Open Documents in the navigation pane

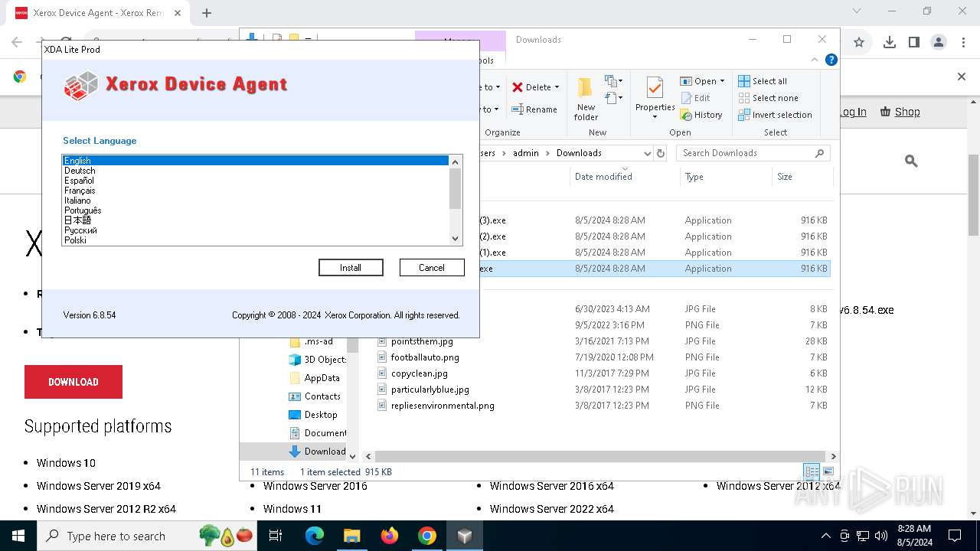coord(318,433)
